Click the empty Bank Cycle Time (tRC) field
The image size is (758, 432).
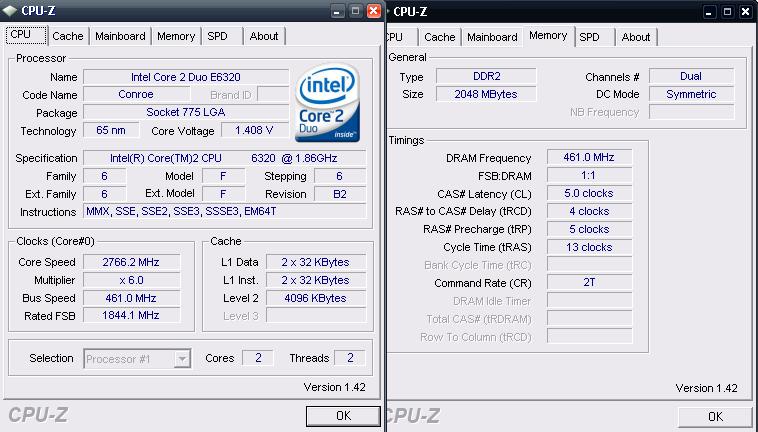tap(589, 265)
